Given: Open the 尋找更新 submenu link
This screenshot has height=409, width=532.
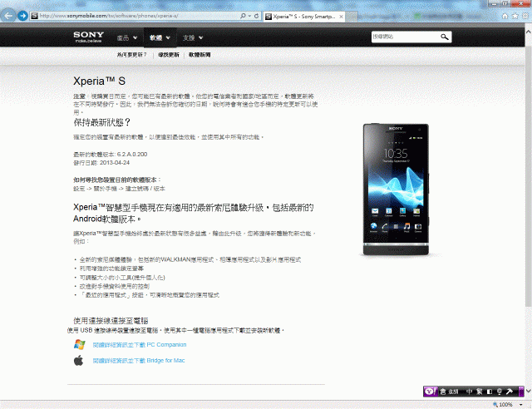Looking at the screenshot, I should (x=169, y=55).
